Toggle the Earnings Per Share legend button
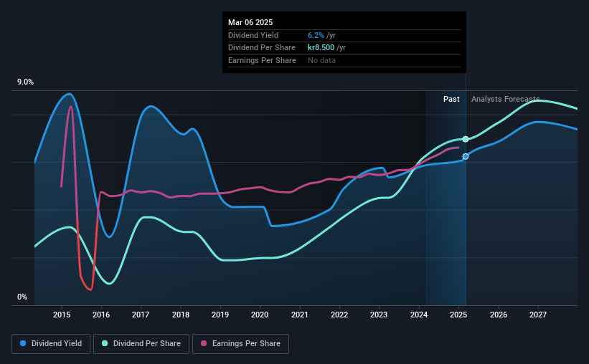Screen dimensions: 589x364 (240, 344)
